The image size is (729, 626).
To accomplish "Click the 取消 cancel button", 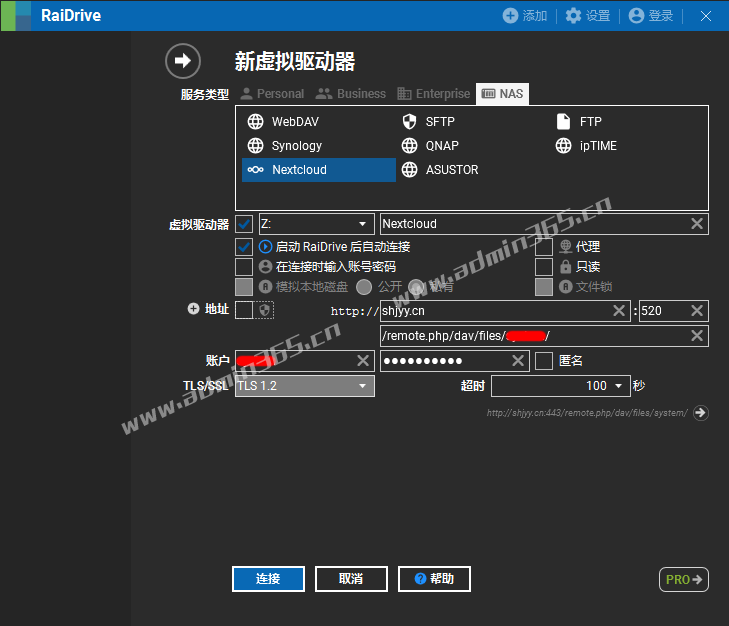I will click(x=351, y=579).
